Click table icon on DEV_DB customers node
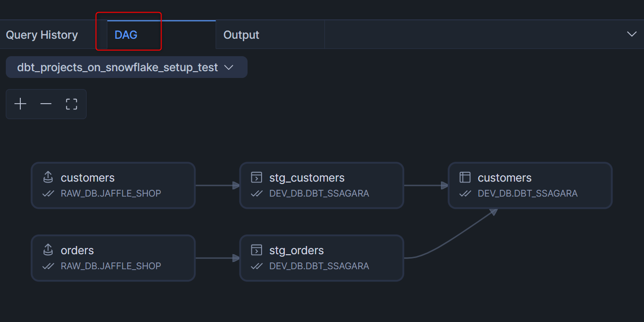The width and height of the screenshot is (644, 322). point(465,177)
